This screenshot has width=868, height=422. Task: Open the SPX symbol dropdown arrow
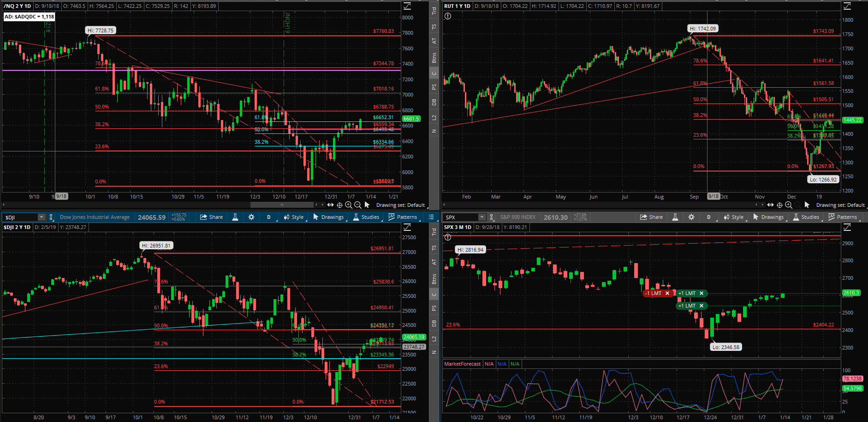click(x=482, y=217)
